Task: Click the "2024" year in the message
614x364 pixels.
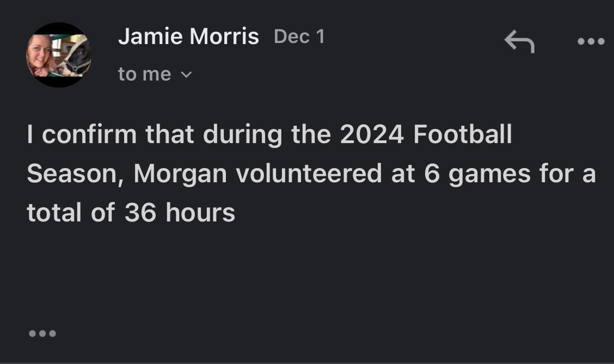Action: click(372, 135)
